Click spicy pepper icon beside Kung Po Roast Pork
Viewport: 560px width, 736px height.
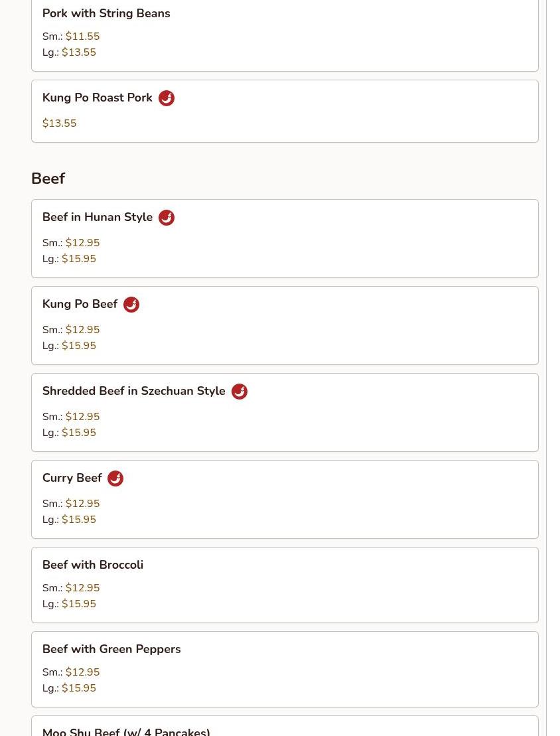click(167, 98)
